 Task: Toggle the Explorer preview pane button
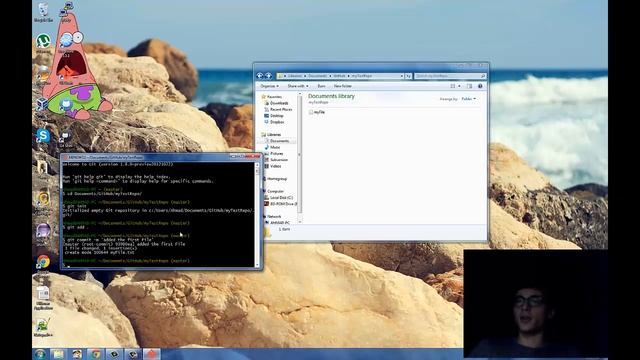(469, 86)
